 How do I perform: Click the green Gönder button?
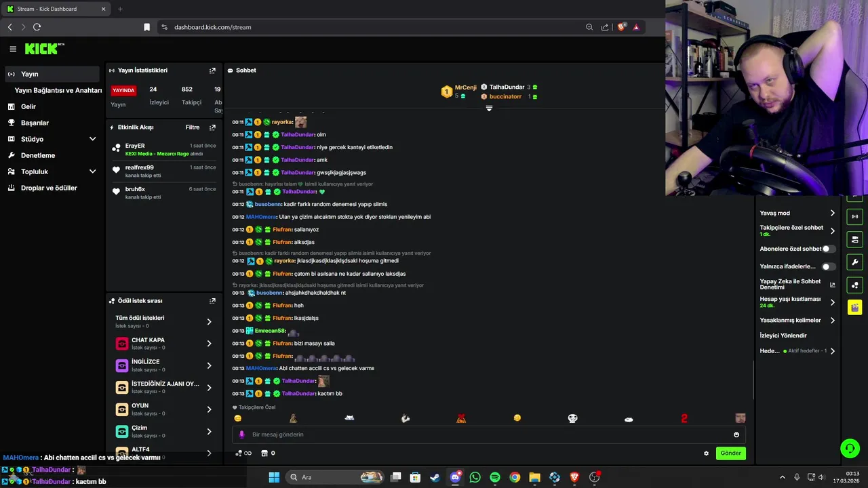[x=730, y=453]
